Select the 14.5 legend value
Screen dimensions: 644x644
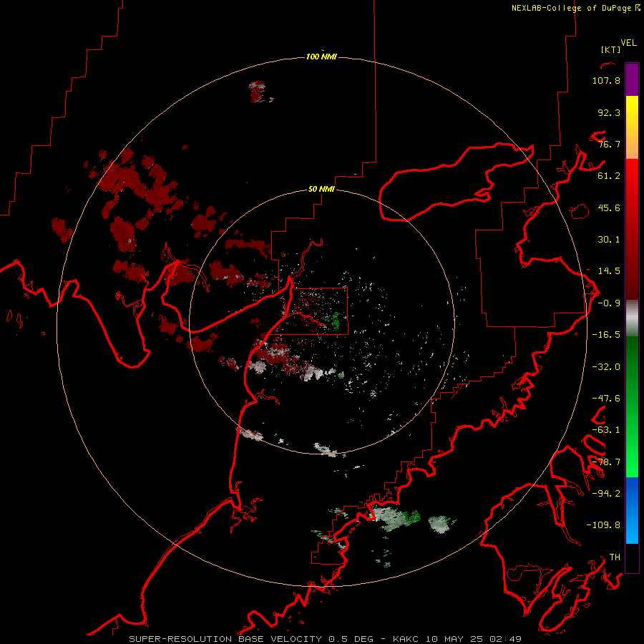(609, 271)
